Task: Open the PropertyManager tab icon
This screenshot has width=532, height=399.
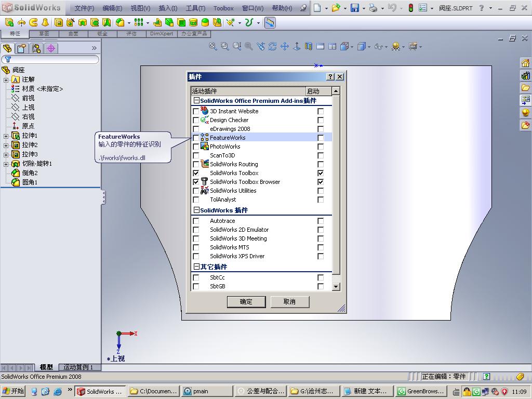Action: tap(22, 48)
